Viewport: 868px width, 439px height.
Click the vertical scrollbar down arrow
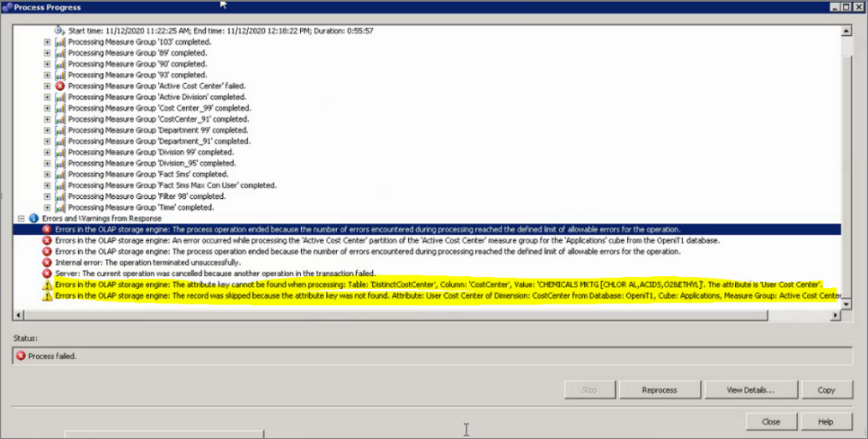(847, 304)
